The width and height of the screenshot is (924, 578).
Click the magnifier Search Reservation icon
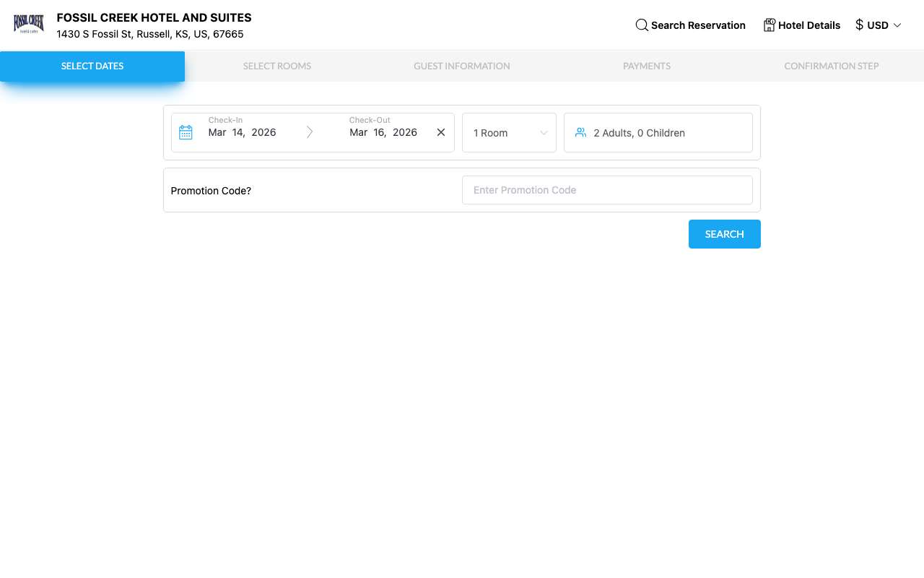coord(642,25)
